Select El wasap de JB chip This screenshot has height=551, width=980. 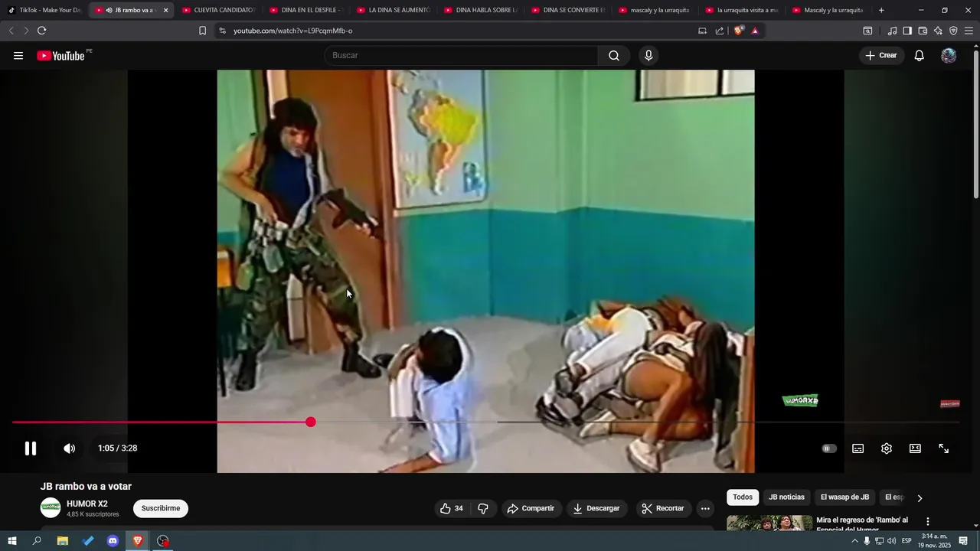pos(844,497)
